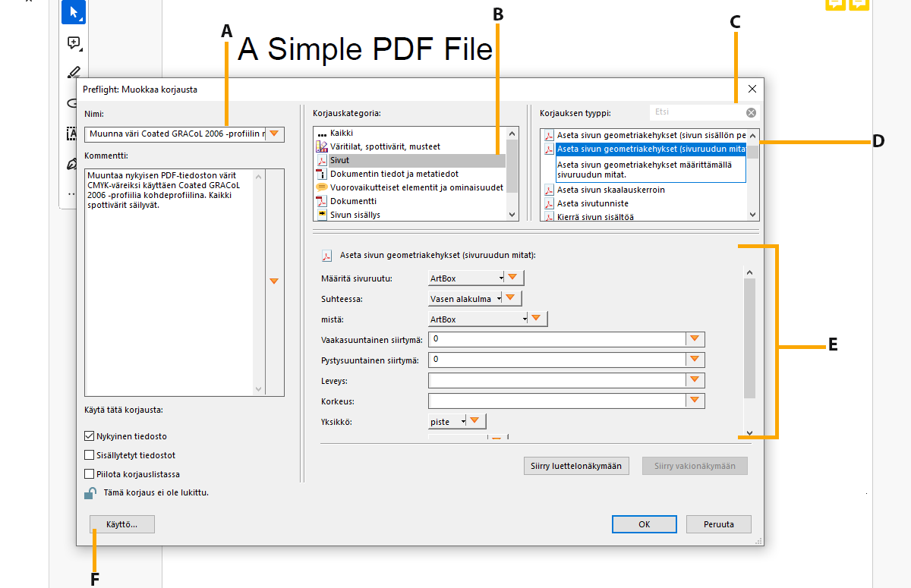Image resolution: width=911 pixels, height=588 pixels.
Task: Click the lock icon next to lukittu text
Action: click(x=90, y=493)
